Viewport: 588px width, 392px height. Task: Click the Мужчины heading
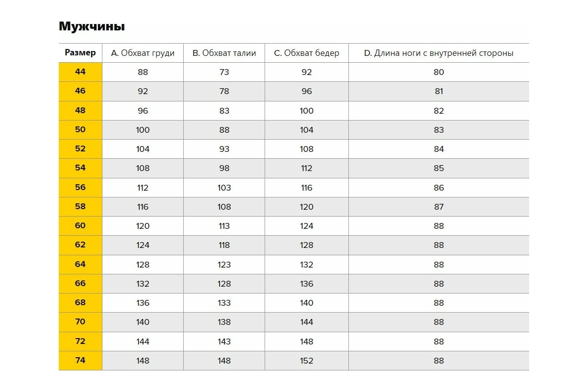click(x=92, y=26)
